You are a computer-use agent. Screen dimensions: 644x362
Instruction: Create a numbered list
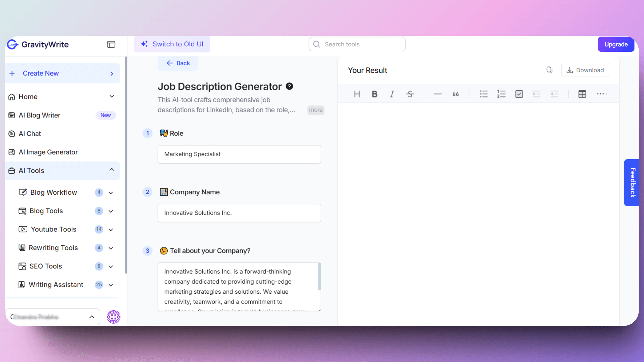(x=501, y=94)
